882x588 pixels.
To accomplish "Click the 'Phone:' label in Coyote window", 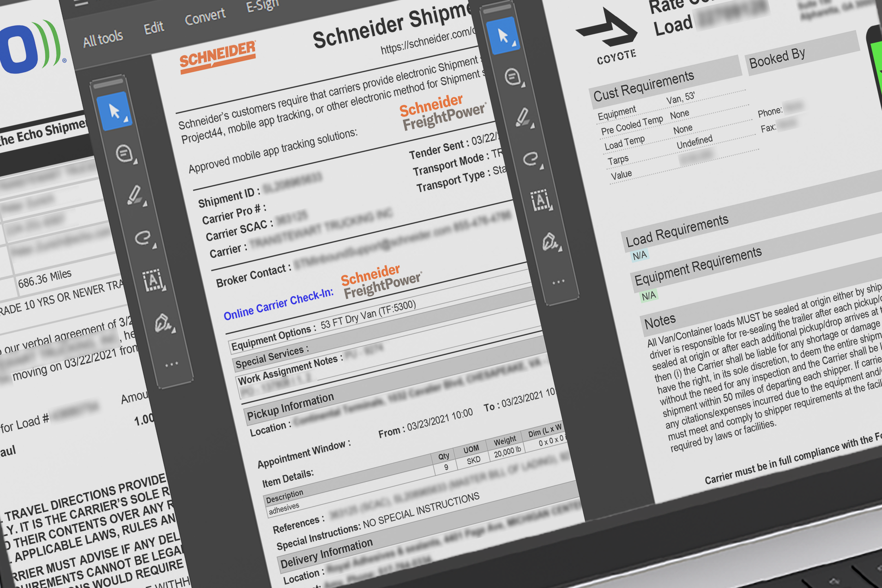I will (770, 112).
